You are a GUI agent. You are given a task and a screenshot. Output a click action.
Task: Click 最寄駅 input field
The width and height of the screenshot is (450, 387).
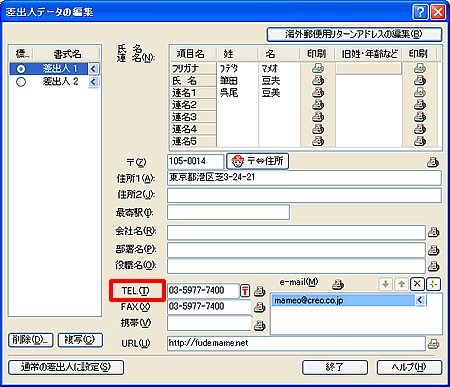(228, 212)
